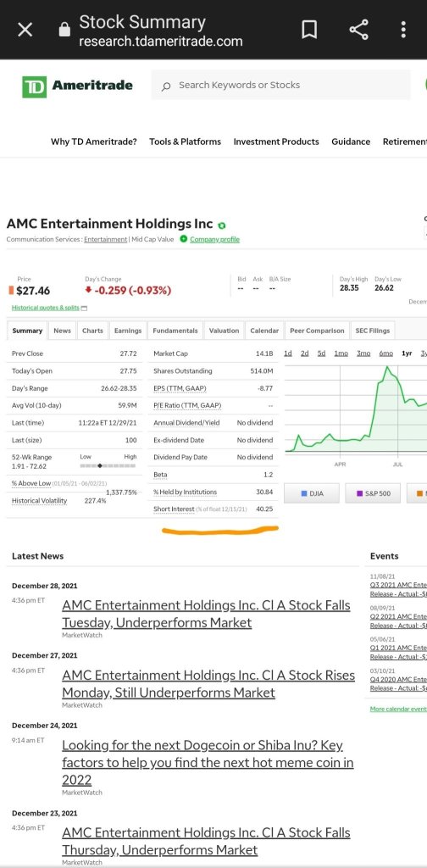Click the Historical Volatility label
Screen dimensions: 427x868
pos(39,501)
